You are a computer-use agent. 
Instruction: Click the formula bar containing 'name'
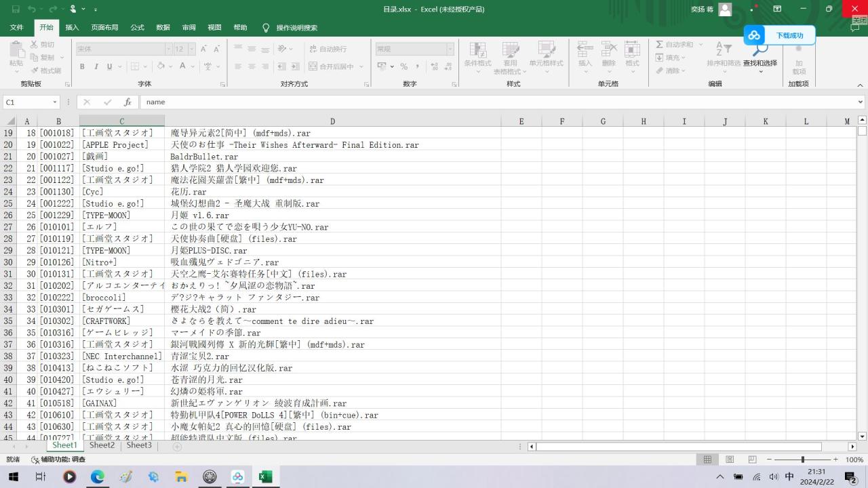click(x=498, y=102)
